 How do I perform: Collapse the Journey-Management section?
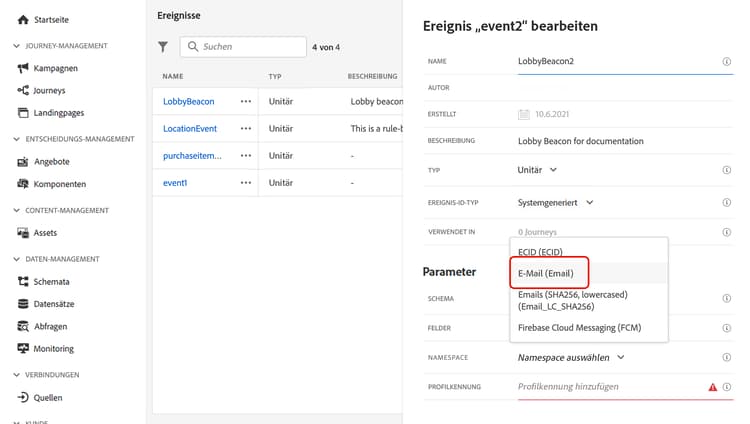pyautogui.click(x=17, y=46)
